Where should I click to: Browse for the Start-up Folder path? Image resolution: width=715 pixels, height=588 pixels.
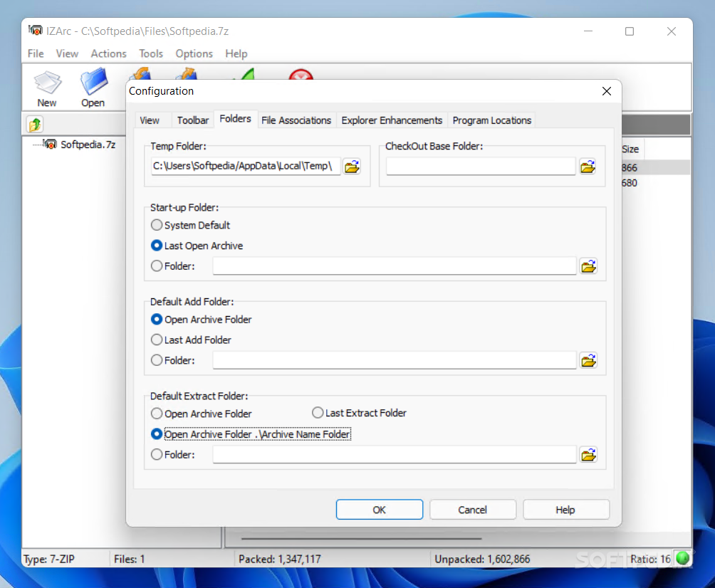tap(589, 266)
